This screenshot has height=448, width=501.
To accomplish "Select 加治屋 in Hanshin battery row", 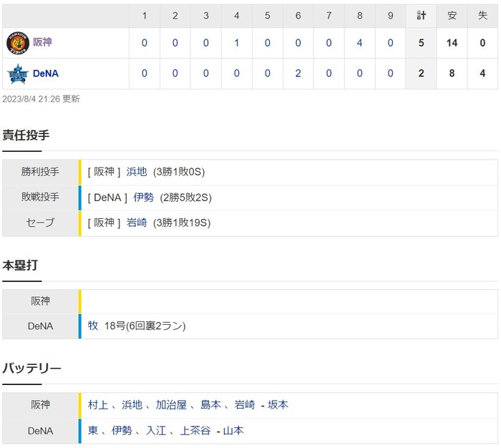I will tap(171, 405).
